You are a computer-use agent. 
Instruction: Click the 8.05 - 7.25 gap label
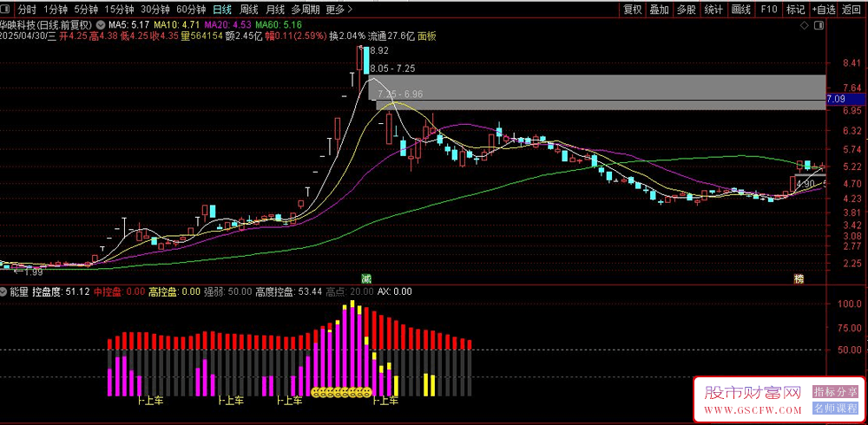pyautogui.click(x=392, y=69)
